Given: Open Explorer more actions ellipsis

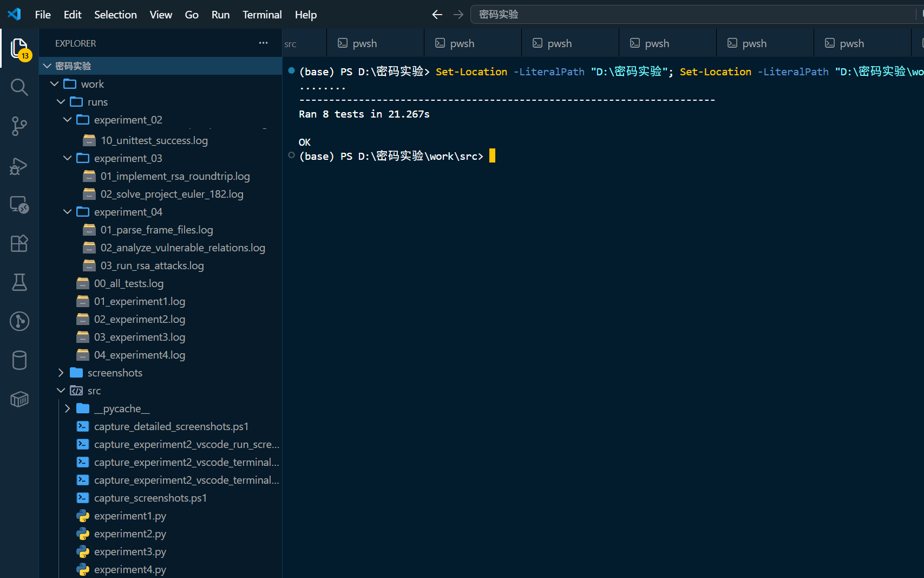Looking at the screenshot, I should (264, 43).
